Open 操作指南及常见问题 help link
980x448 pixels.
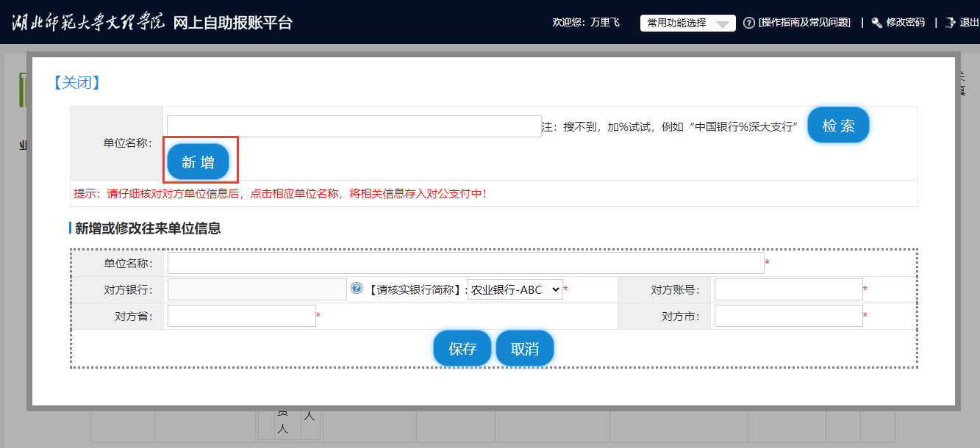pos(804,23)
